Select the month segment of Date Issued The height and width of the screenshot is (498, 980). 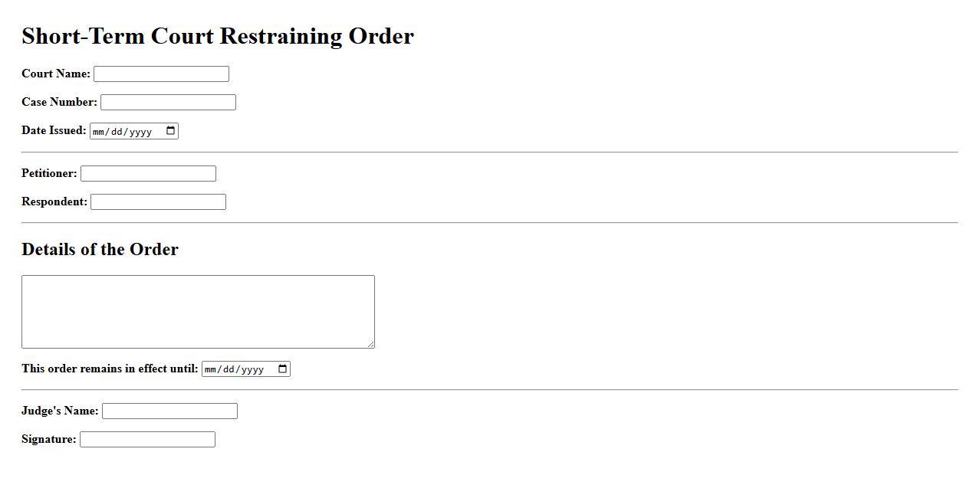pyautogui.click(x=100, y=132)
